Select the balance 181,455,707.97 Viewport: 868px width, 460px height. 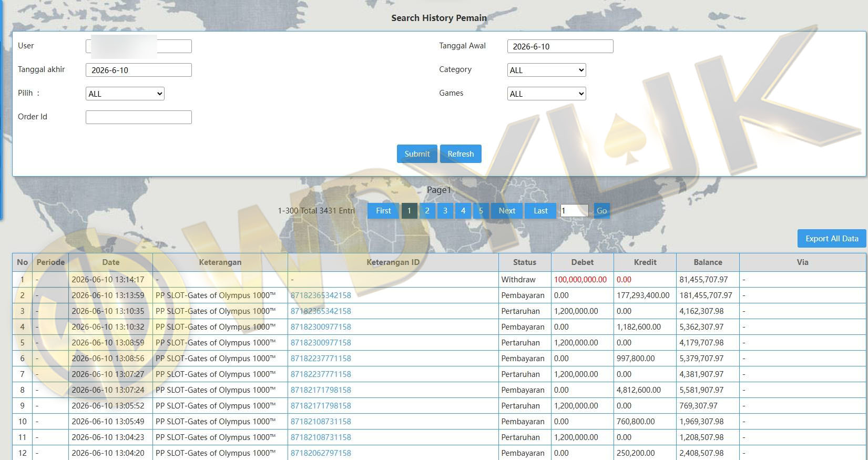[x=706, y=295]
